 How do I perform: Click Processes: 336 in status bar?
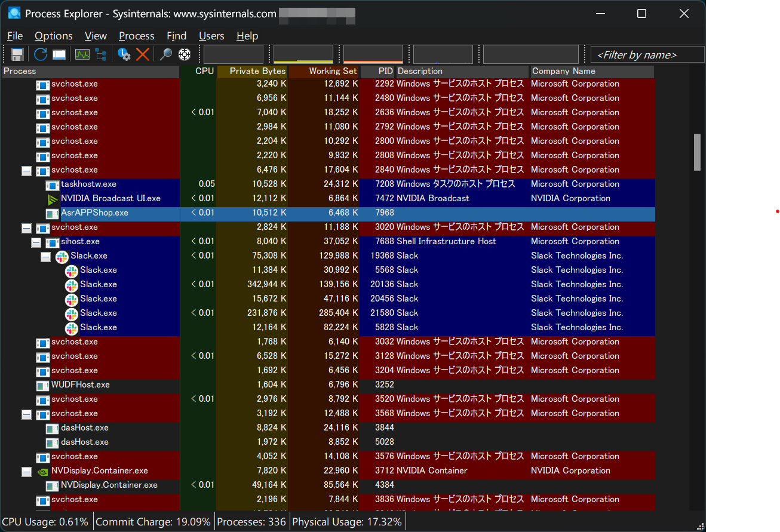coord(251,522)
